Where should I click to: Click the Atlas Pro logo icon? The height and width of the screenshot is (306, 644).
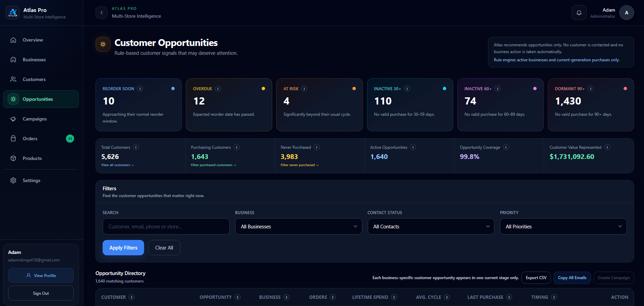(x=13, y=13)
